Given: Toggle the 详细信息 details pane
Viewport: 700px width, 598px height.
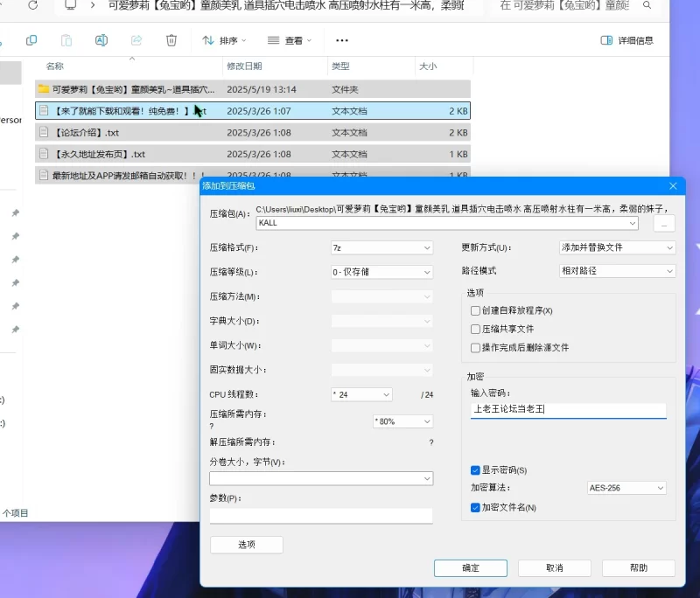Looking at the screenshot, I should tap(626, 40).
